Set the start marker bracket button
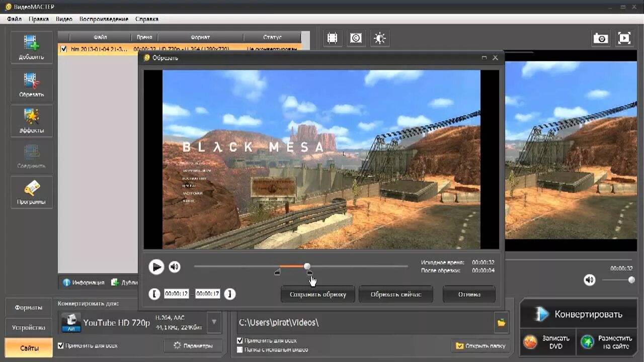The image size is (644, 362). 154,294
